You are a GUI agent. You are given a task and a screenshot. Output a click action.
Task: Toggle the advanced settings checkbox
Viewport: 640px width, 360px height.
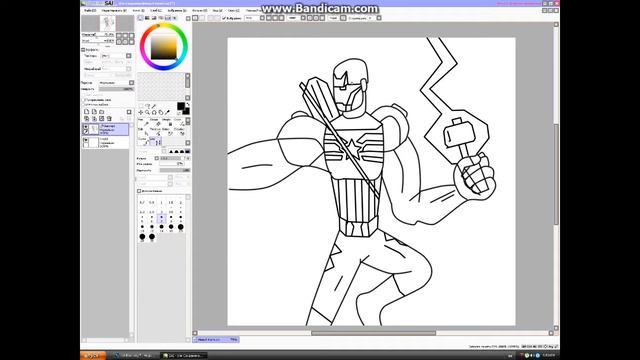139,191
